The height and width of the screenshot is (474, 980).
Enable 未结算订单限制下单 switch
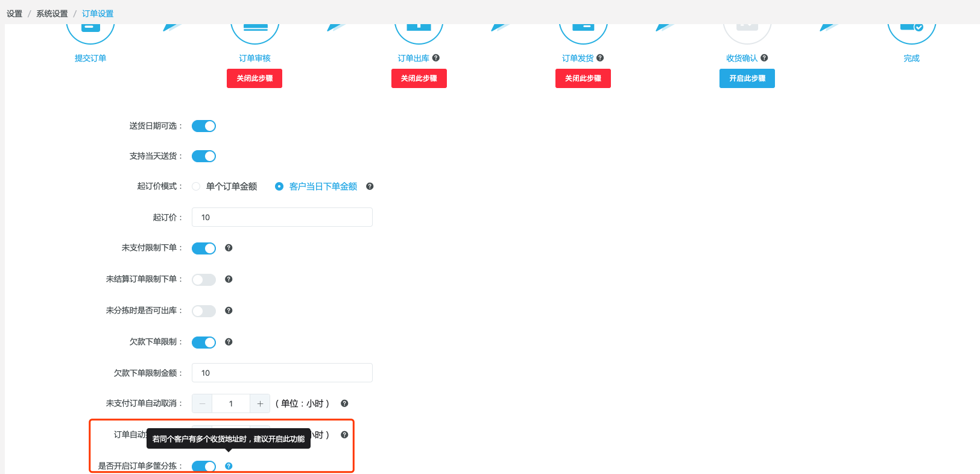(x=204, y=280)
